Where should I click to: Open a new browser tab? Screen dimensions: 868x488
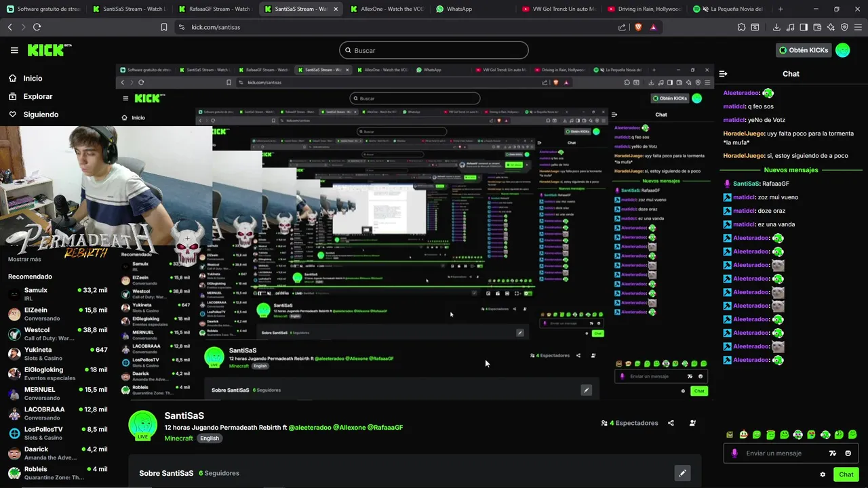781,9
